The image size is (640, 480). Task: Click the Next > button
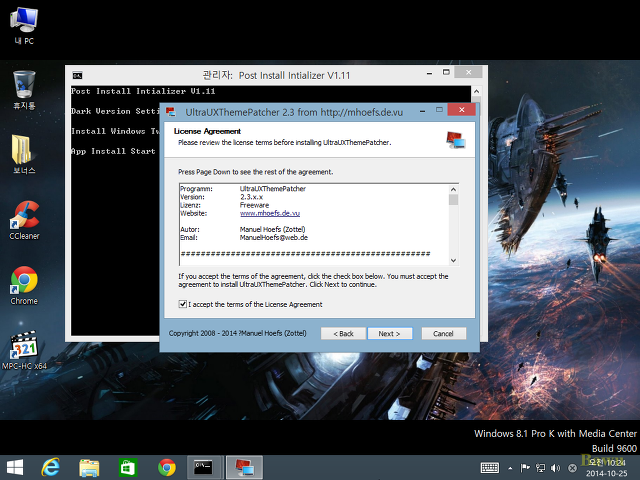click(x=389, y=333)
